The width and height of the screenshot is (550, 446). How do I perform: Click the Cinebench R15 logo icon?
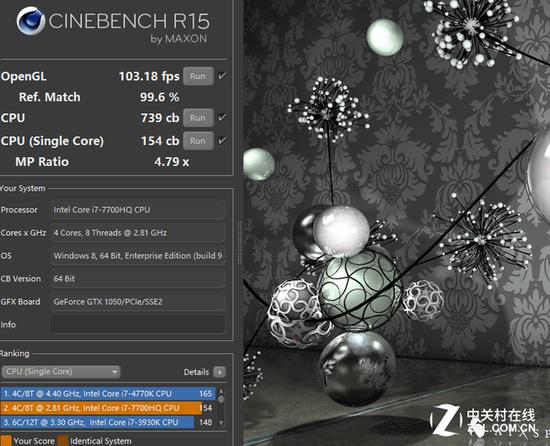point(31,21)
